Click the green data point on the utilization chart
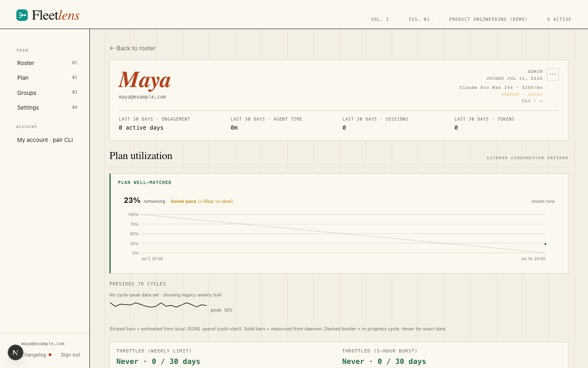Viewport: 588px width, 368px height. 545,244
